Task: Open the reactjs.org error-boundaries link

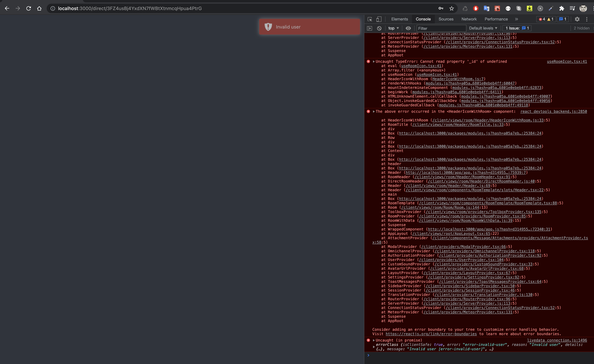Action: pyautogui.click(x=431, y=334)
